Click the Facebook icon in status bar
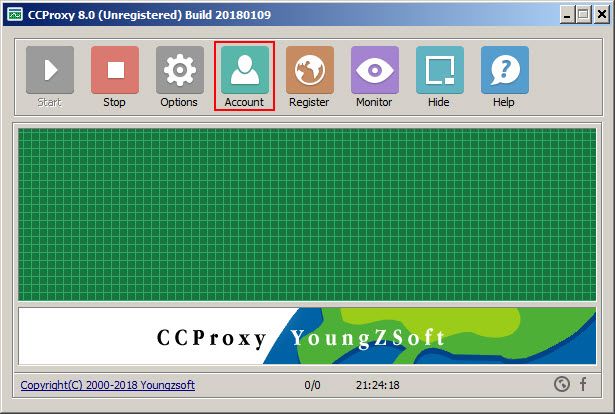Image resolution: width=615 pixels, height=414 pixels. click(x=583, y=384)
